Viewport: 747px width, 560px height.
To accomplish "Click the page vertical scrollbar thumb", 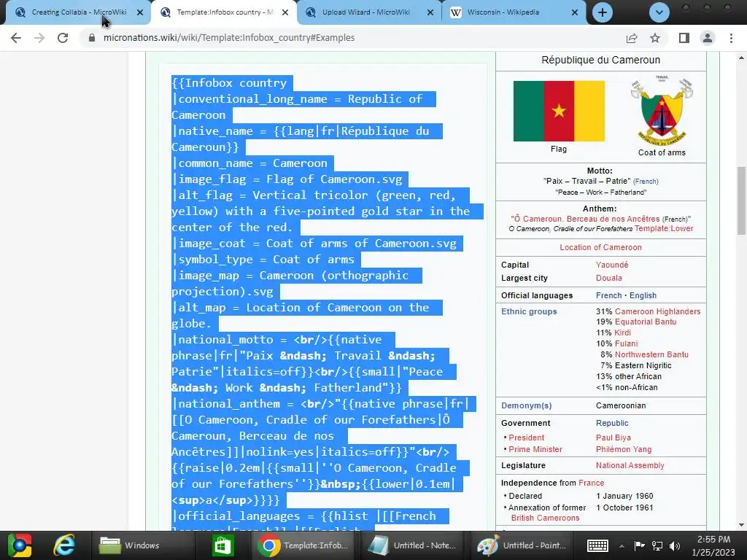I will point(741,201).
